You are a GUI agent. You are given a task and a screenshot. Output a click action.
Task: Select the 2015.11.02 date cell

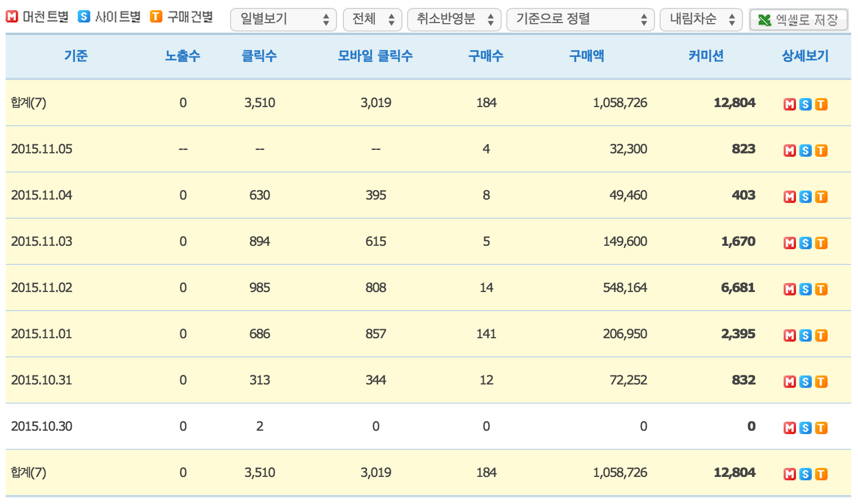click(42, 288)
